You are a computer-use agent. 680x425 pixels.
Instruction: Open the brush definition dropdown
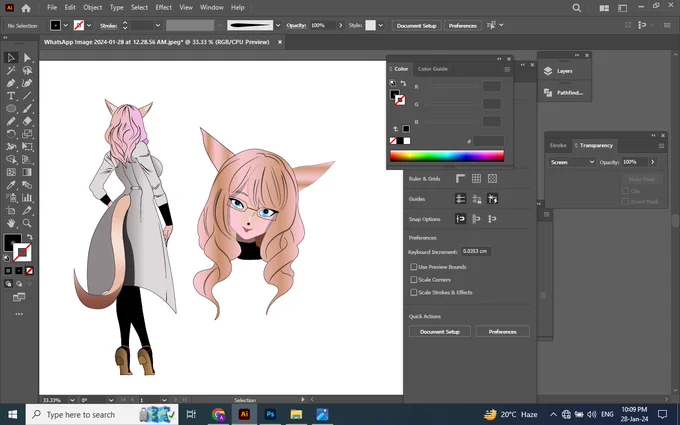278,26
